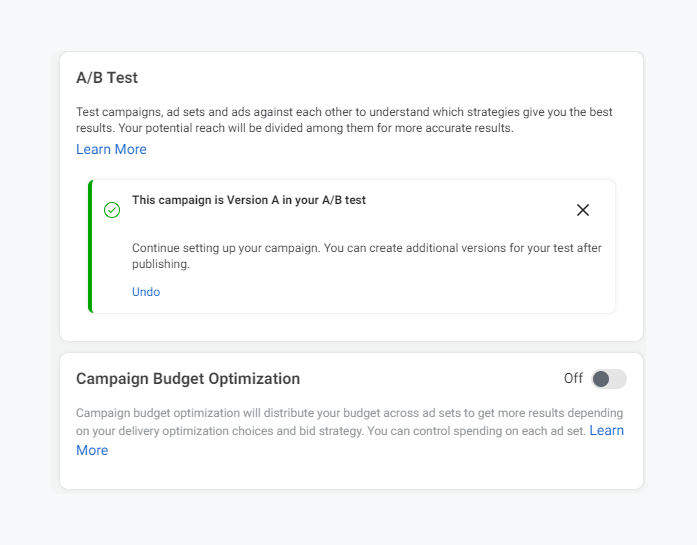
Task: Click the Off label beside the toggle
Action: tap(573, 379)
